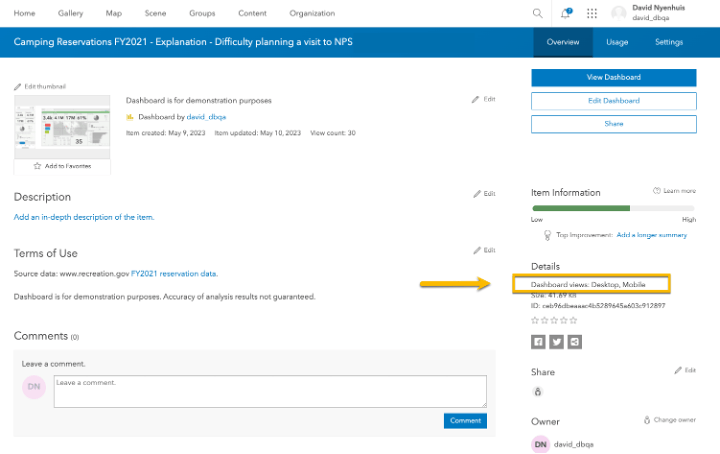
Task: Click Top Improvement lightbulb icon
Action: pyautogui.click(x=547, y=235)
